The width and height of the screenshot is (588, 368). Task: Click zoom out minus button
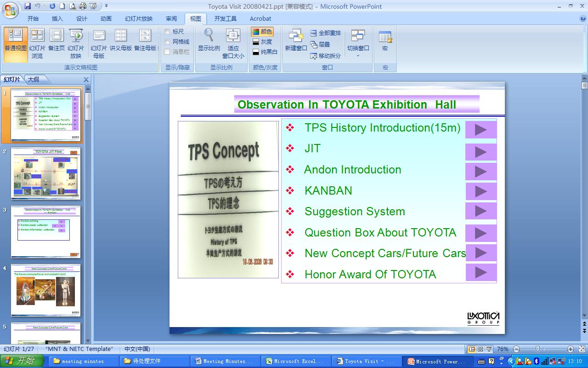pyautogui.click(x=516, y=349)
